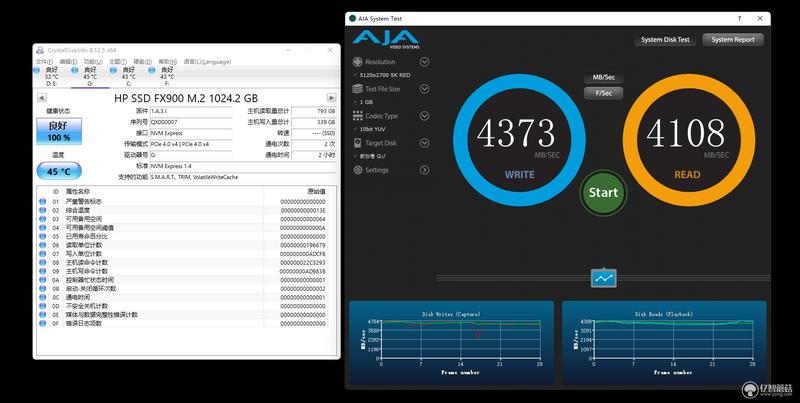Click the previous disk arrow in CrystalDiskInfo
Viewport: 800px width, 403px height.
tap(41, 98)
